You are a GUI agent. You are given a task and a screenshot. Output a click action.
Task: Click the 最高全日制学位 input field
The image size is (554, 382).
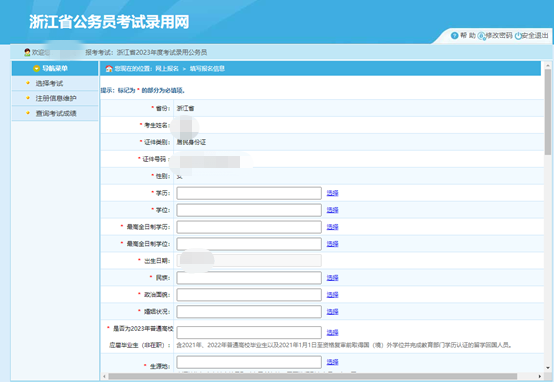point(249,244)
